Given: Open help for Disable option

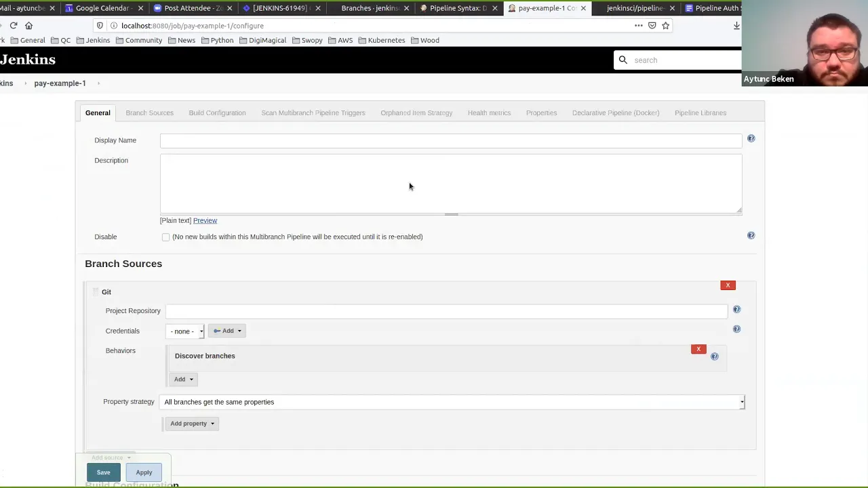Looking at the screenshot, I should click(751, 235).
